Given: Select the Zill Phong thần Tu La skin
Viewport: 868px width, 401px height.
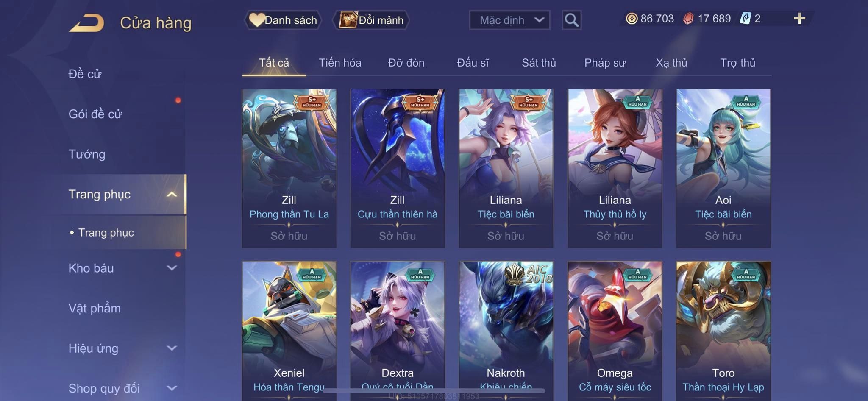Looking at the screenshot, I should [289, 168].
